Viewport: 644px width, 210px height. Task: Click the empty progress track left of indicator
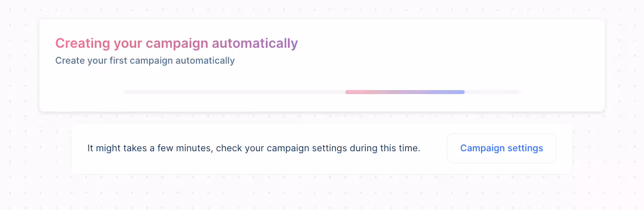point(234,92)
